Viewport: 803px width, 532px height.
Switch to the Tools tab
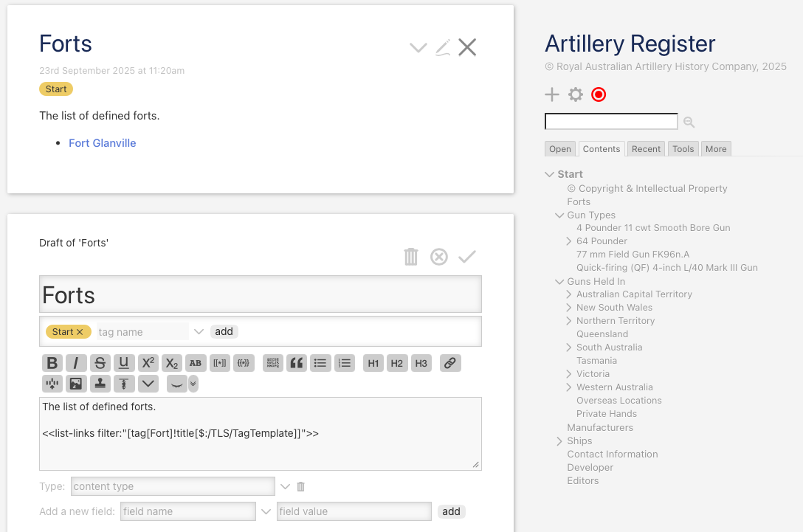pos(683,149)
